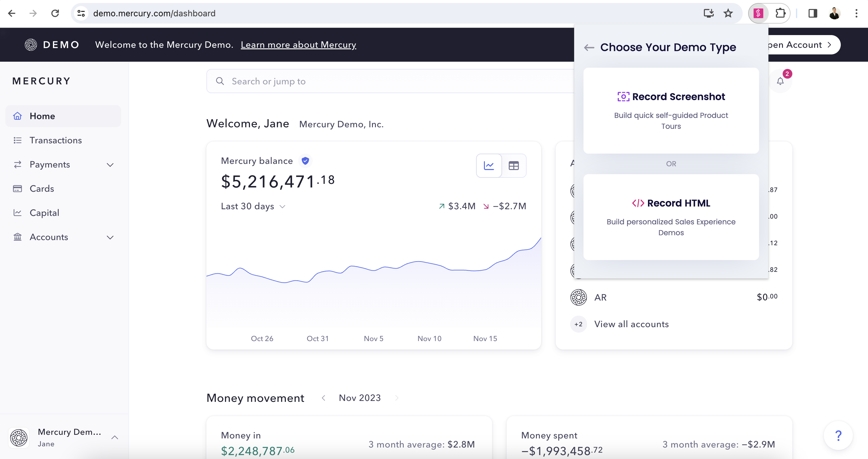Open Transactions in the sidebar
Image resolution: width=868 pixels, height=459 pixels.
click(x=63, y=140)
